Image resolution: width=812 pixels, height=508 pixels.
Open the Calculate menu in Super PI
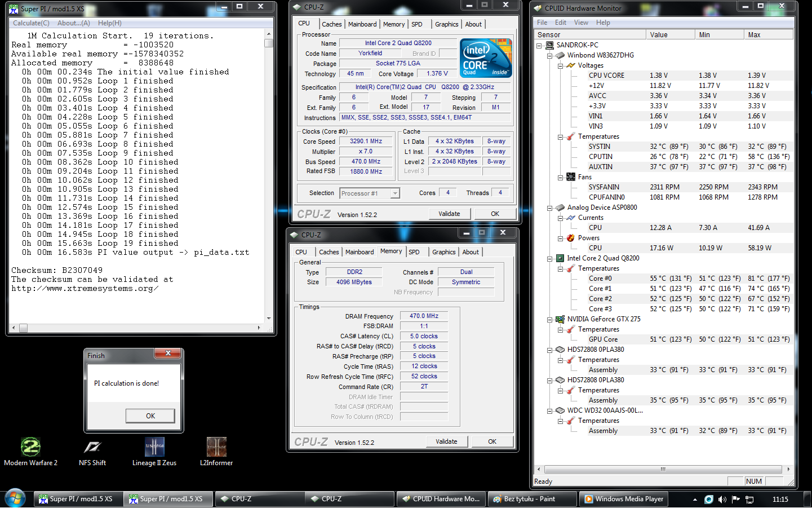[31, 23]
